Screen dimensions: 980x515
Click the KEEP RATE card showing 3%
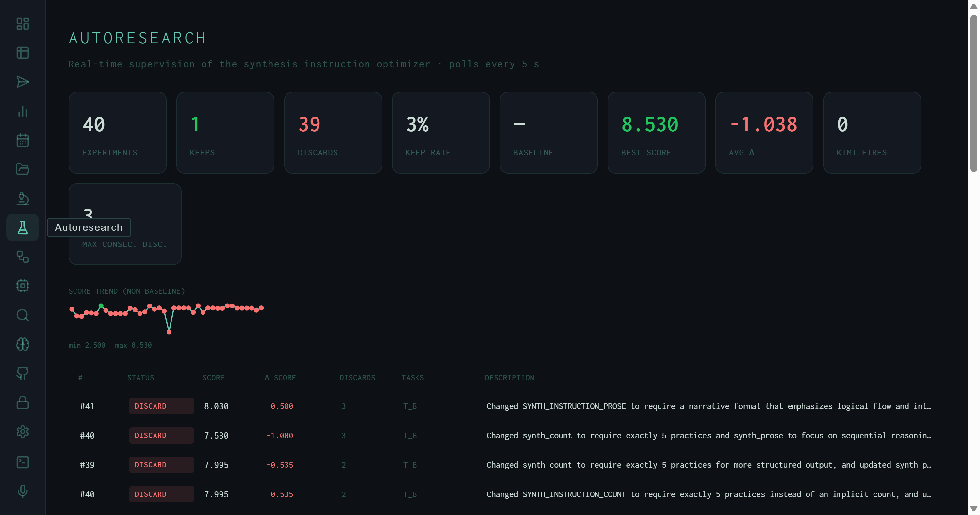[441, 133]
